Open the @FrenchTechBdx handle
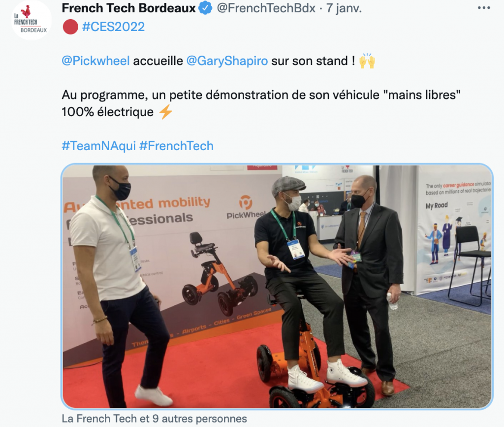The height and width of the screenshot is (427, 504). point(266,8)
